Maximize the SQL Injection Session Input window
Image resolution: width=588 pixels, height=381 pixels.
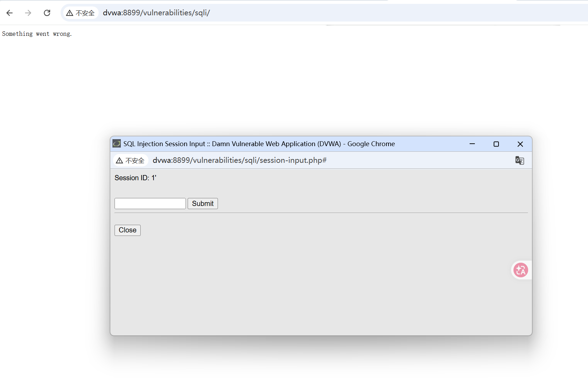pyautogui.click(x=496, y=144)
